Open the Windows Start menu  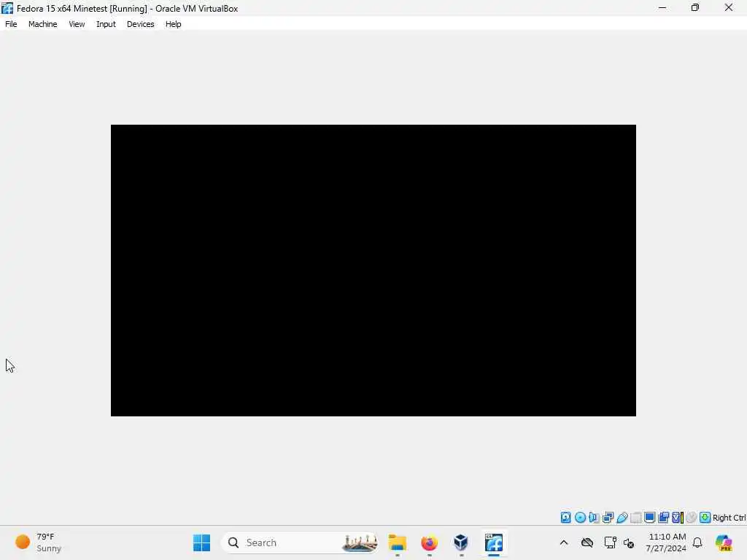click(x=201, y=542)
